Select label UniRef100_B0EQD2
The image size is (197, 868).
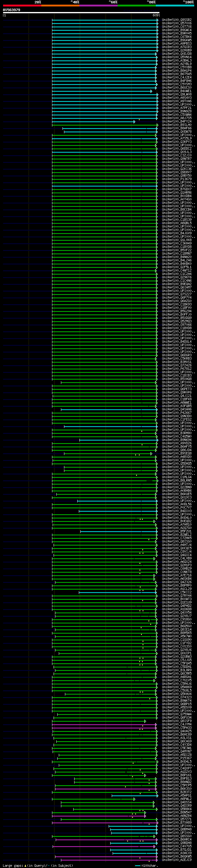click(x=177, y=521)
